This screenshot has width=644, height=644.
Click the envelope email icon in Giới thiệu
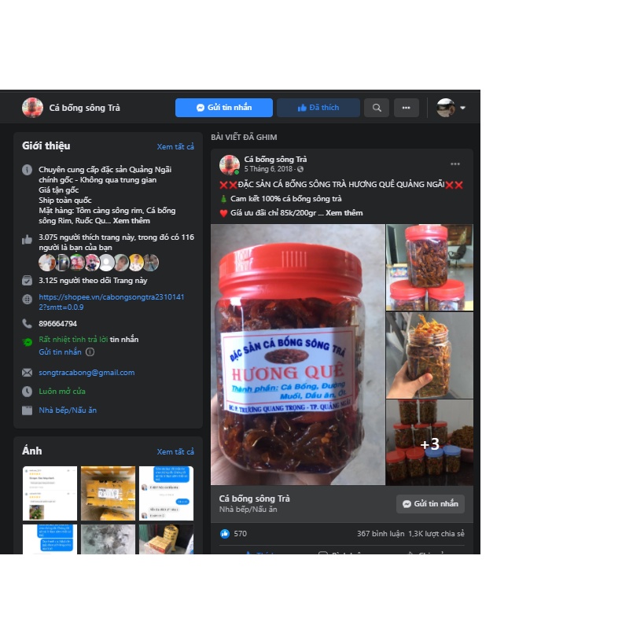point(27,373)
